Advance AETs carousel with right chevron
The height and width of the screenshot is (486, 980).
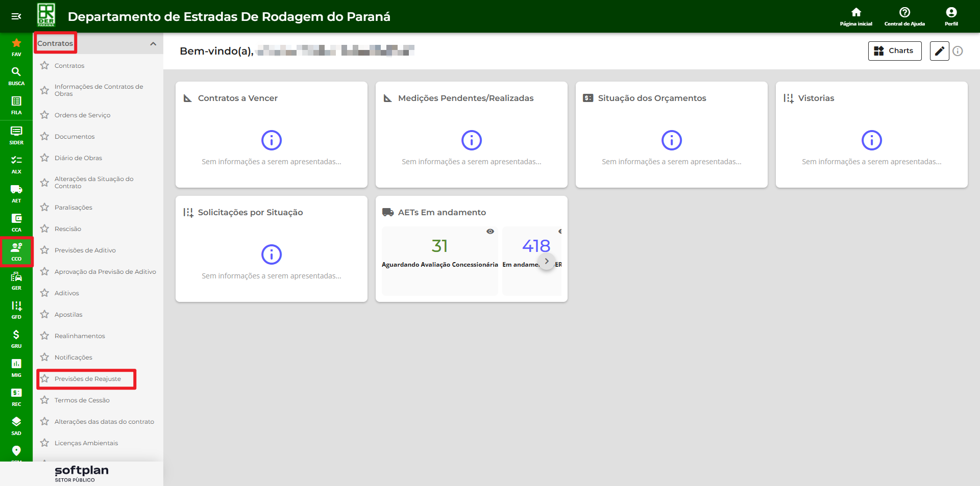coord(547,261)
